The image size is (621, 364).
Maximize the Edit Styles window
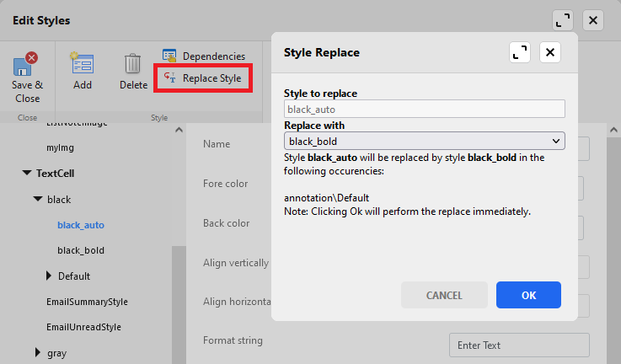563,20
